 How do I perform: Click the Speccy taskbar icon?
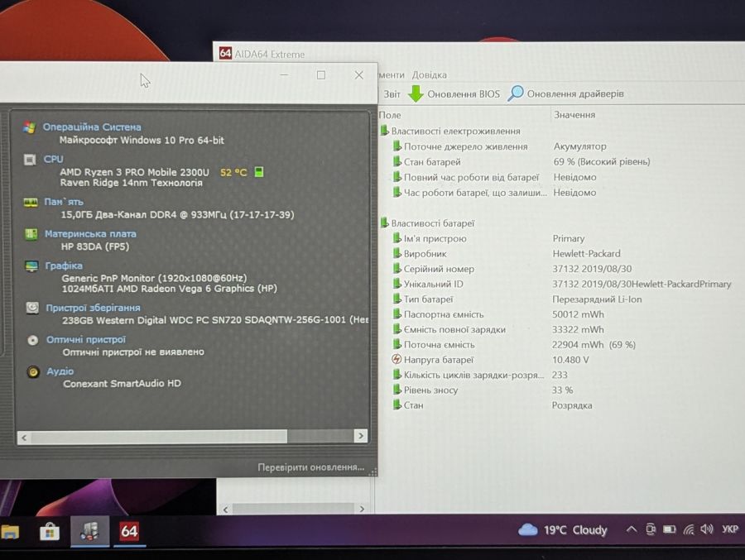tap(89, 532)
